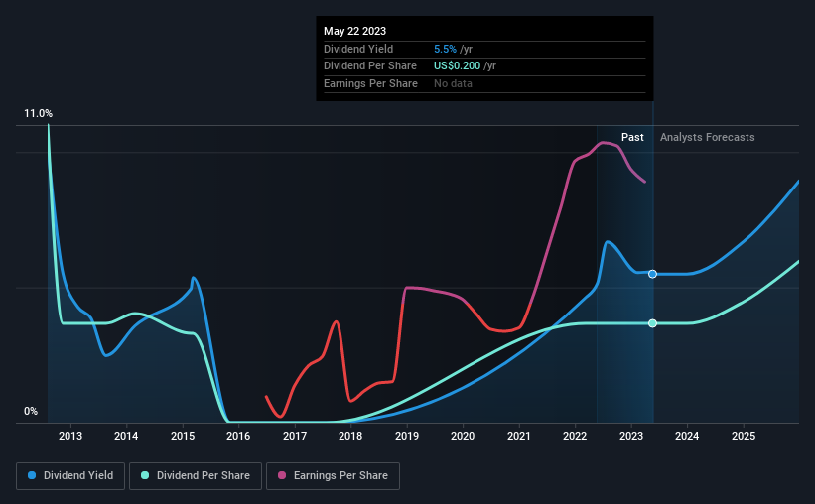This screenshot has height=504, width=815.
Task: Click the 5.5% dividend yield tooltip value
Action: (445, 49)
